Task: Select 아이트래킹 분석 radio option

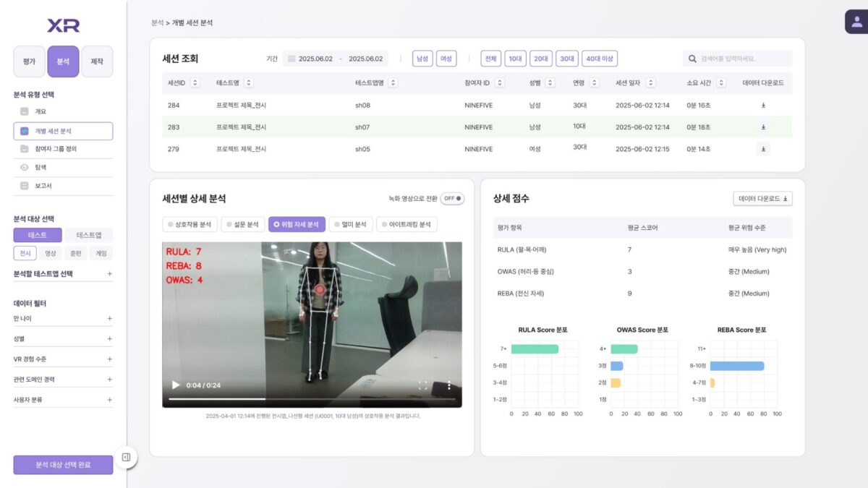Action: pos(407,224)
